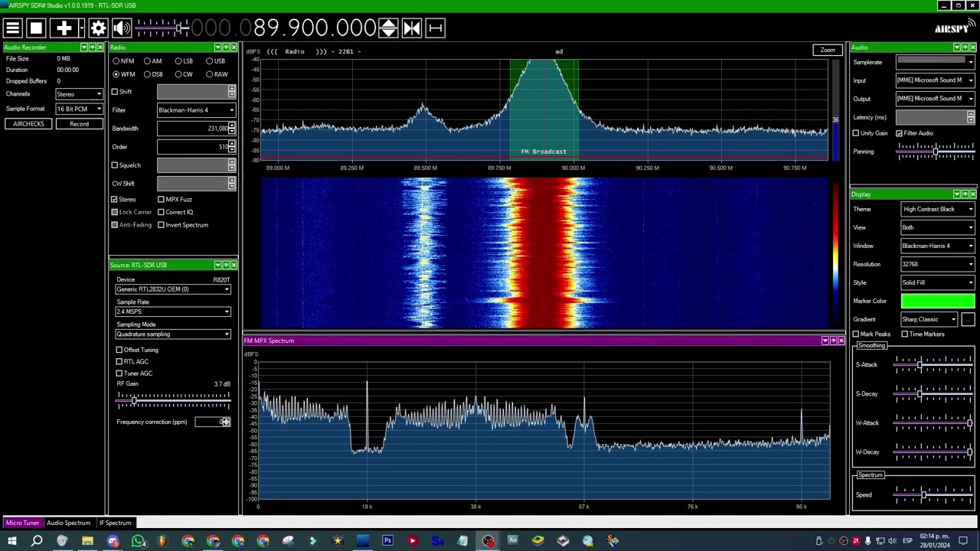Open the Filter Blackman-Harris 4 dropdown in Radio
The height and width of the screenshot is (551, 980).
pos(196,110)
